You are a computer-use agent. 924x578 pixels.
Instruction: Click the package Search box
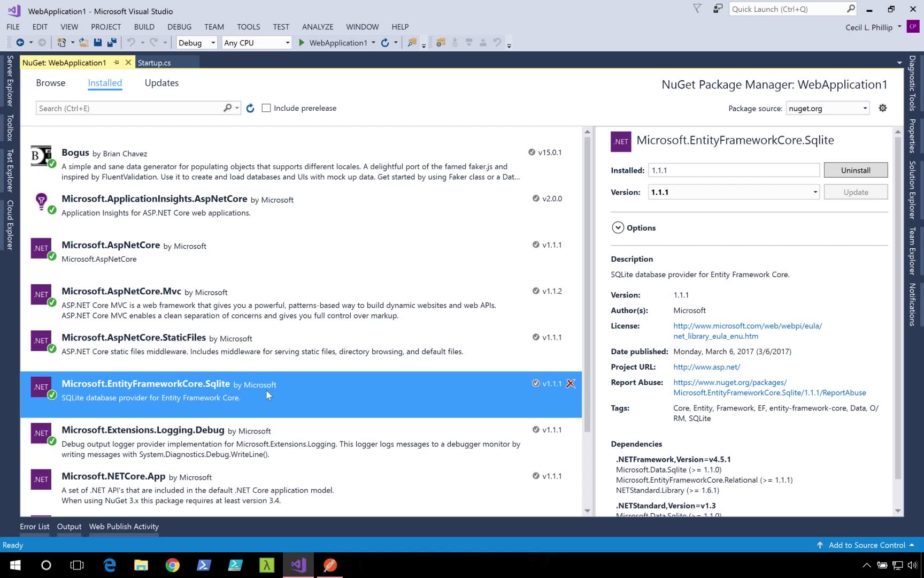click(x=128, y=108)
